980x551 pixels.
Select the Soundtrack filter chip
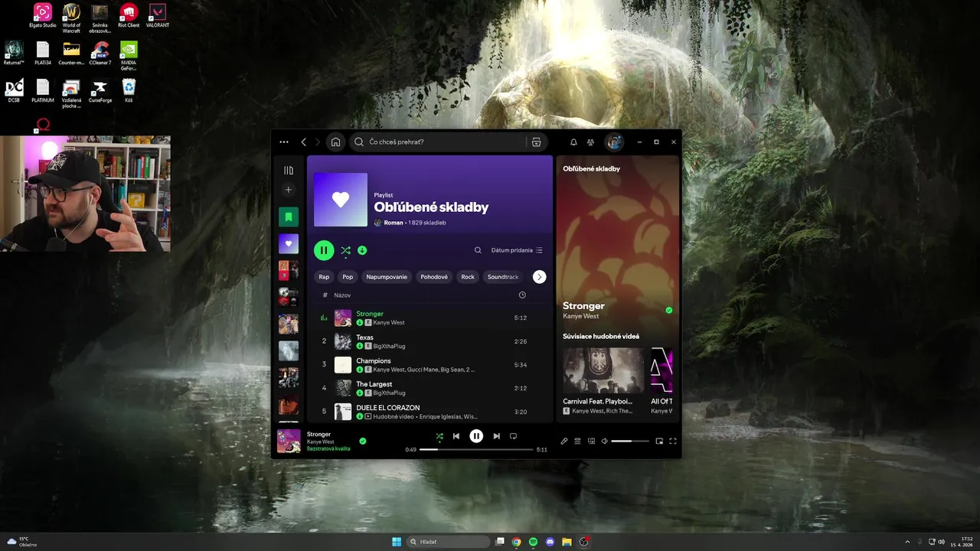pyautogui.click(x=503, y=277)
